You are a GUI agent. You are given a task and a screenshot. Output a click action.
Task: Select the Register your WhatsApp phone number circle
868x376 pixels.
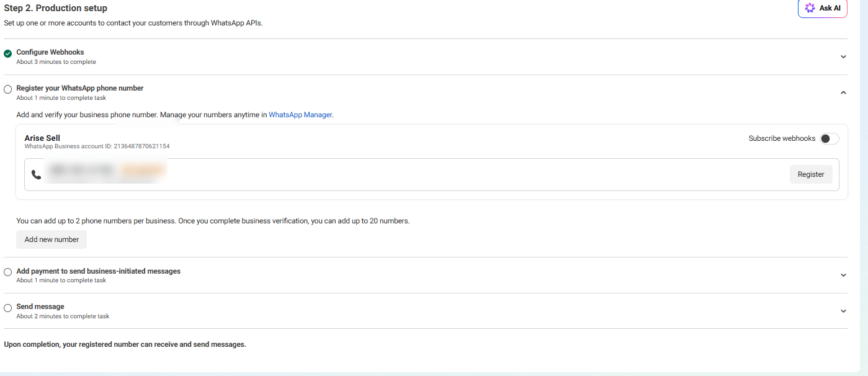[x=8, y=89]
